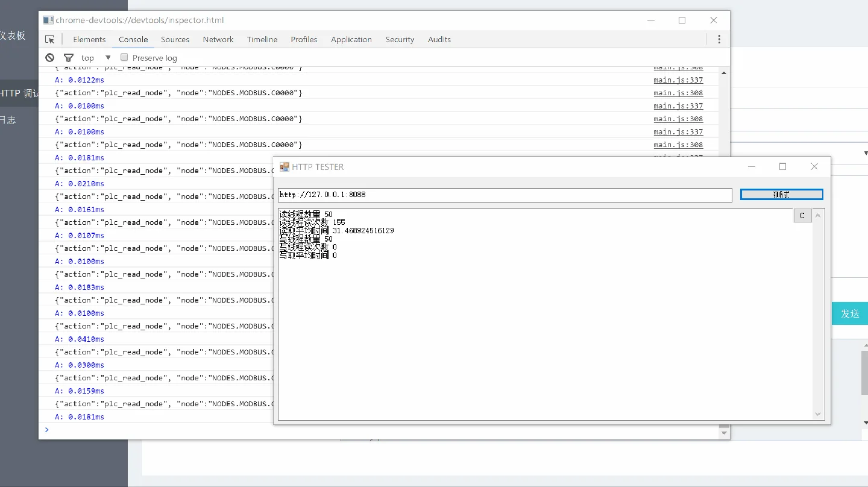Click HTTP TESTER window title icon
This screenshot has height=487, width=868.
(x=284, y=167)
